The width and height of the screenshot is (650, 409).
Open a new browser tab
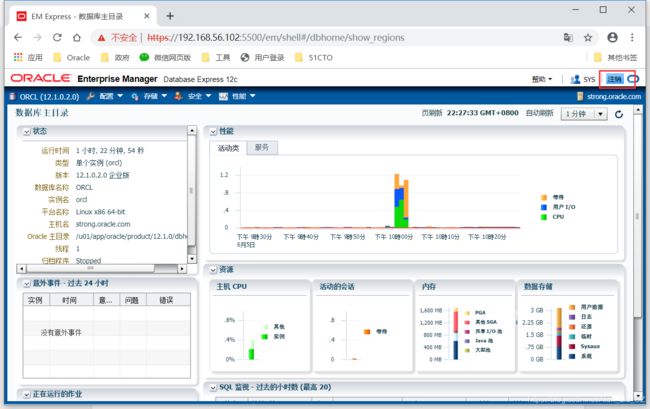(x=170, y=16)
